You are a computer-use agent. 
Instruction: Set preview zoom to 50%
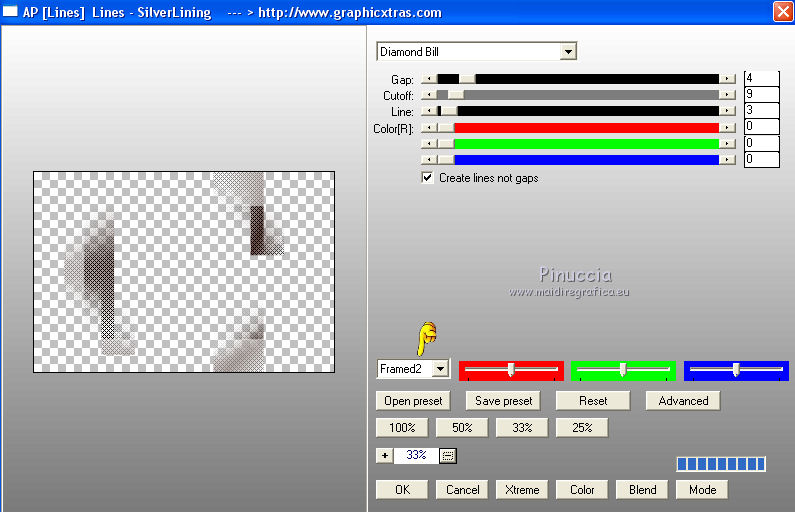(x=462, y=428)
